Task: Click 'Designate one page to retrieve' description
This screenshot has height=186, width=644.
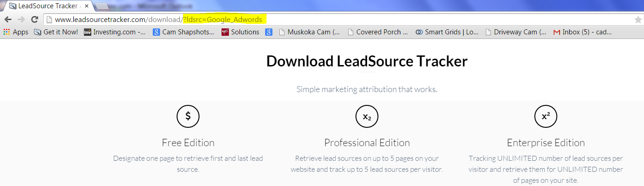Action: (x=188, y=164)
